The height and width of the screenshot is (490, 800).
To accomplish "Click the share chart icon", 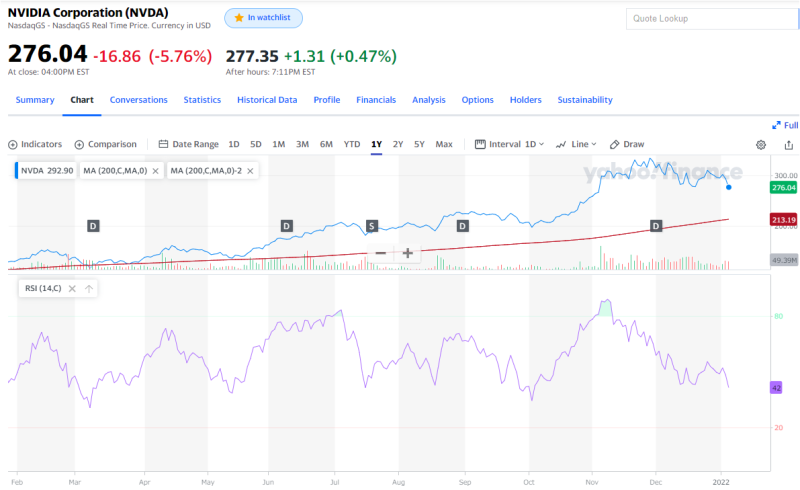I will (789, 145).
